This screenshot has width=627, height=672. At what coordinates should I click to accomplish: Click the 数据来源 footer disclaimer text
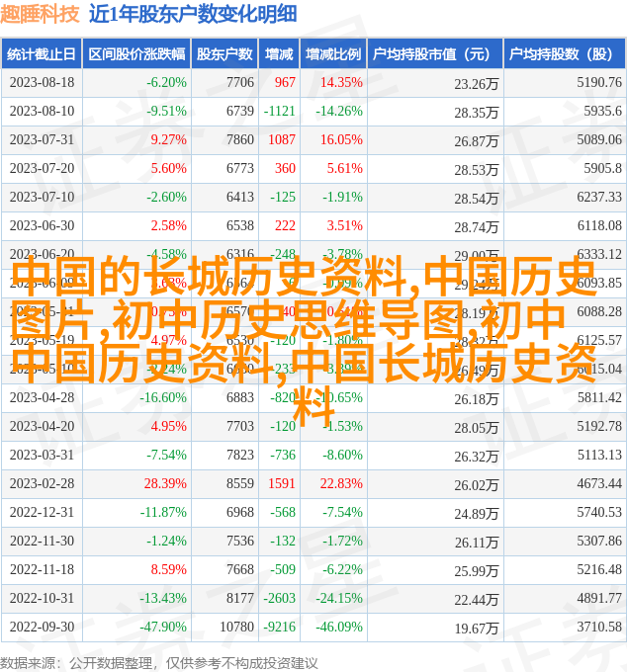point(158,662)
